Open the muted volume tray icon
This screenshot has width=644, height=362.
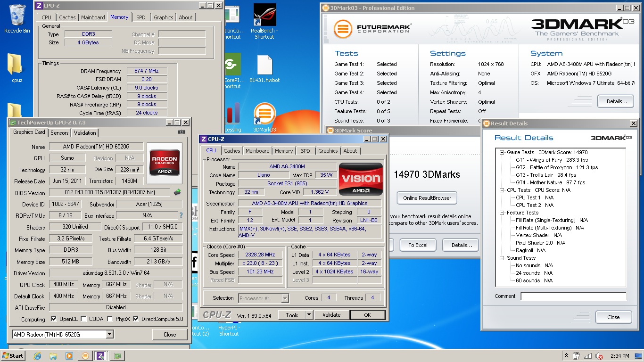pos(600,356)
